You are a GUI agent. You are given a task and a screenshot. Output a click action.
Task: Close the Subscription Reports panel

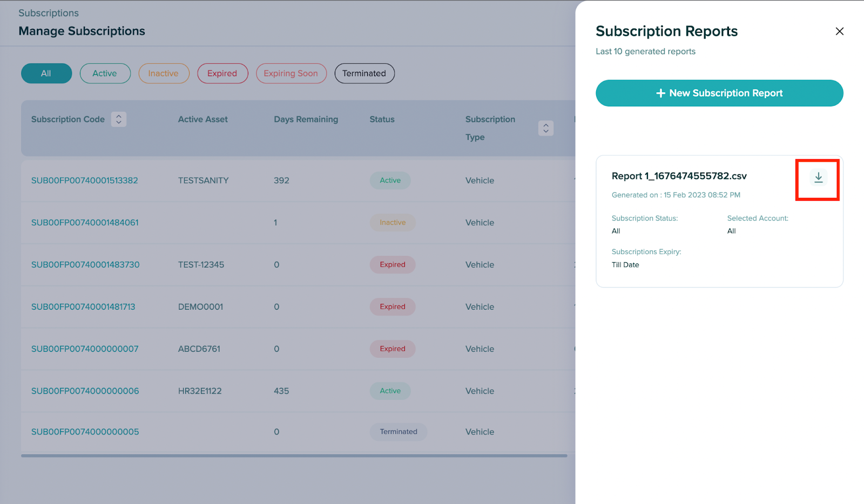(839, 31)
